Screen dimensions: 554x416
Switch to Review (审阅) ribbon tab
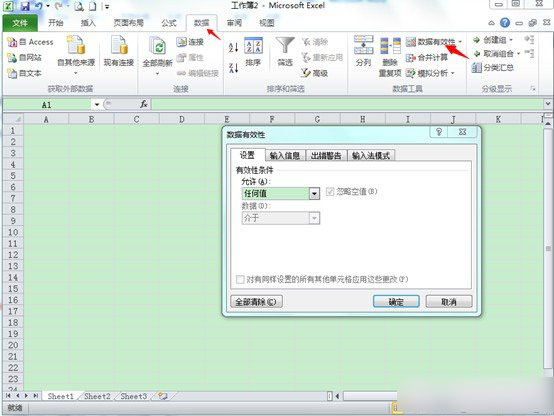click(x=234, y=23)
